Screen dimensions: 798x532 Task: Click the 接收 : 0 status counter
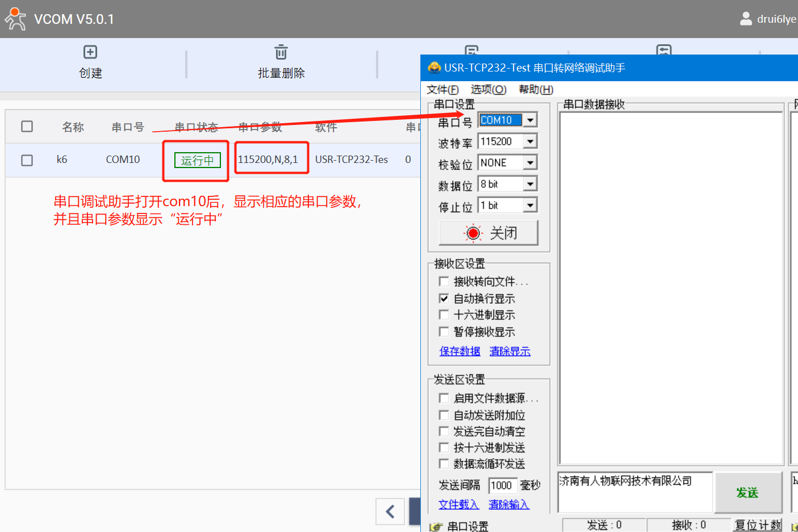[689, 525]
